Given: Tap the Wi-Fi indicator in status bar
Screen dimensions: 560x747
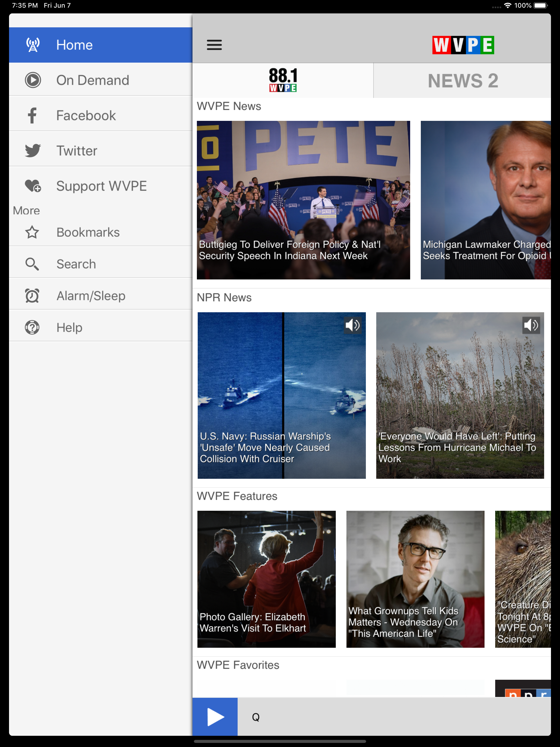Looking at the screenshot, I should pyautogui.click(x=507, y=5).
